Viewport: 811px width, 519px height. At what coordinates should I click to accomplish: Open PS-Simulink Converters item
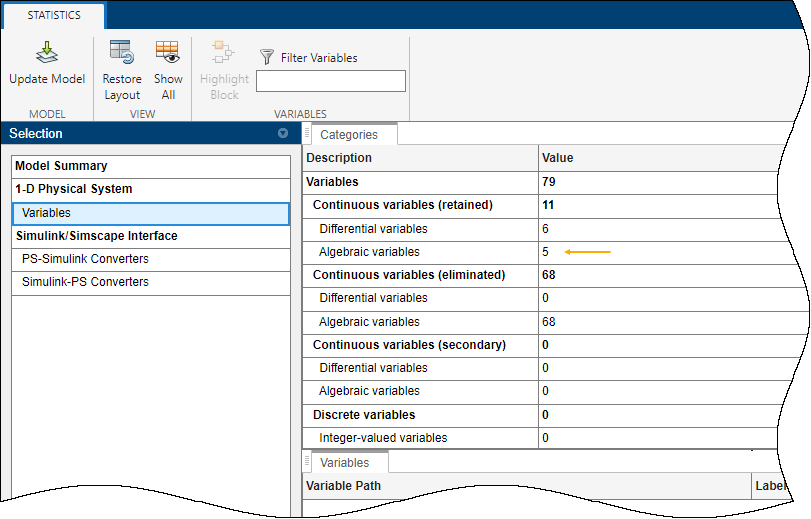85,259
